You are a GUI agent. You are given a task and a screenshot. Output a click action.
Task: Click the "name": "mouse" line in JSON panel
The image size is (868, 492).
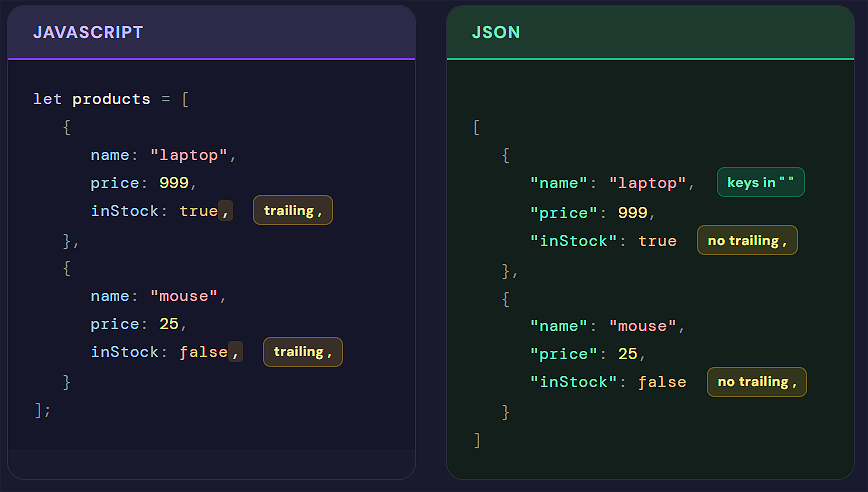coord(608,326)
